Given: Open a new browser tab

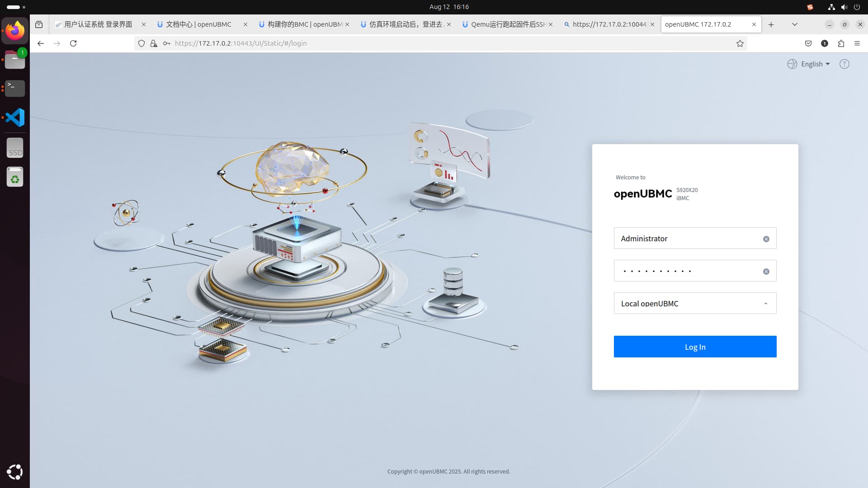Looking at the screenshot, I should click(x=771, y=24).
